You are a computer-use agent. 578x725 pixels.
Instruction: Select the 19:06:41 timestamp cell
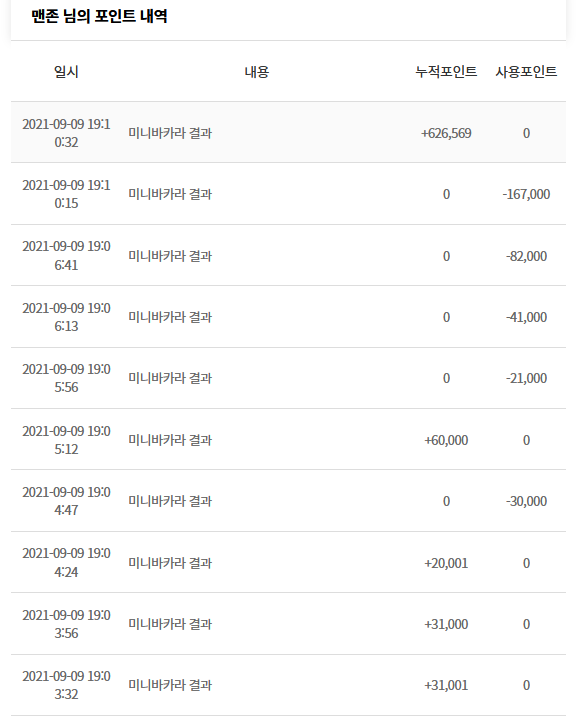coord(66,256)
